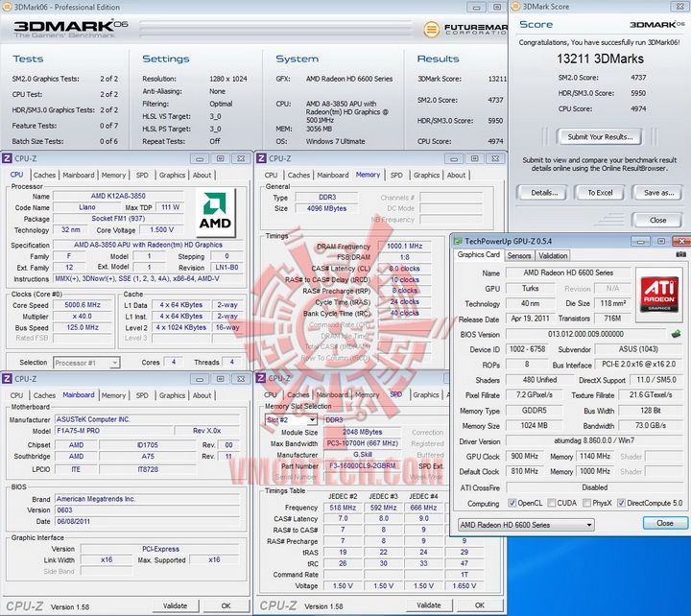
Task: Open About tab in CPU-Z Mainboard window
Action: coord(202,395)
